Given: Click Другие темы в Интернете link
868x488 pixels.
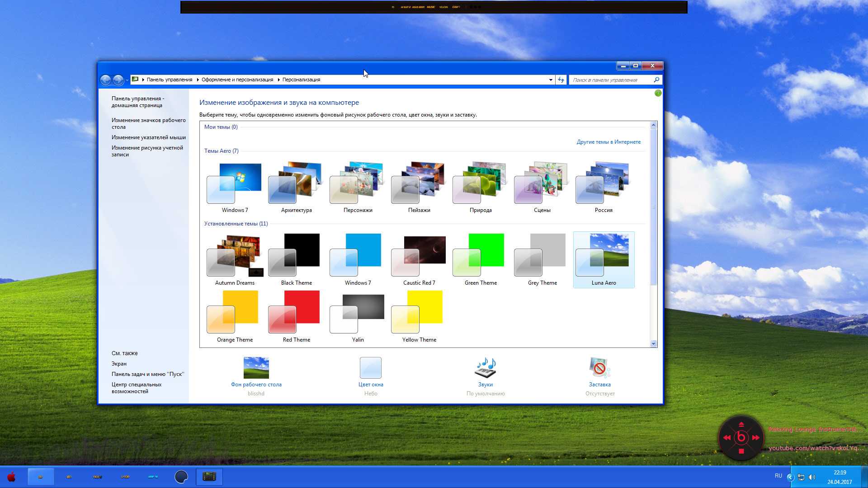Looking at the screenshot, I should click(x=608, y=142).
